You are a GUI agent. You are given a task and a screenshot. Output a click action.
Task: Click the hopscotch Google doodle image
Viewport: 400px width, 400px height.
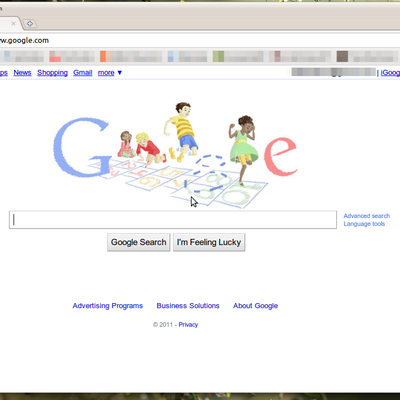click(175, 155)
